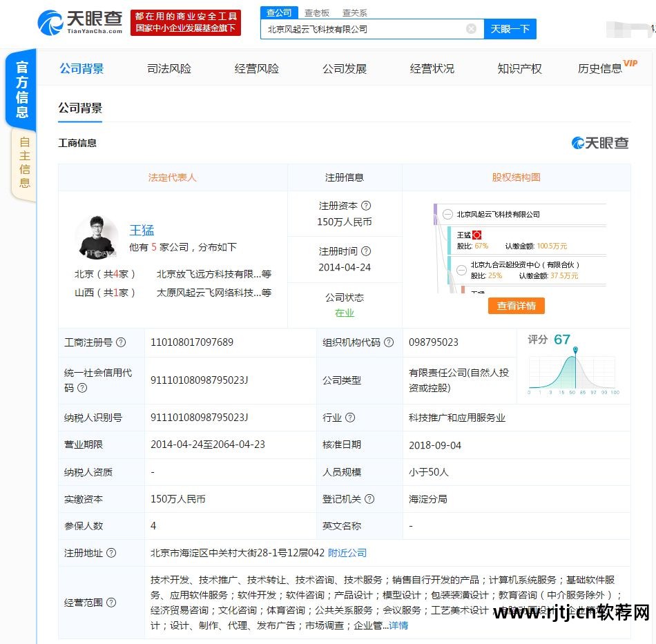The height and width of the screenshot is (644, 656).
Task: Click help icon beside 登记机关
Action: (369, 499)
